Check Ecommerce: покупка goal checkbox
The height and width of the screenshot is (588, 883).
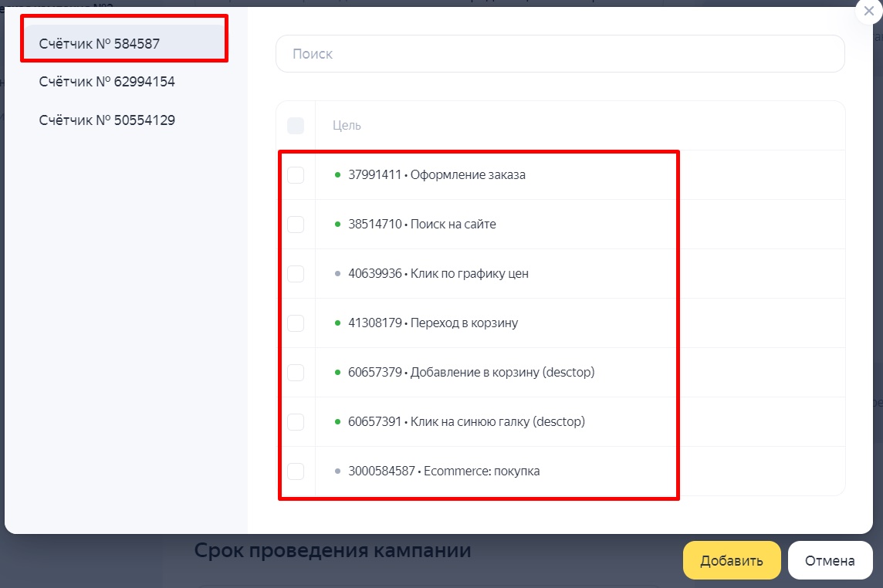pyautogui.click(x=296, y=471)
